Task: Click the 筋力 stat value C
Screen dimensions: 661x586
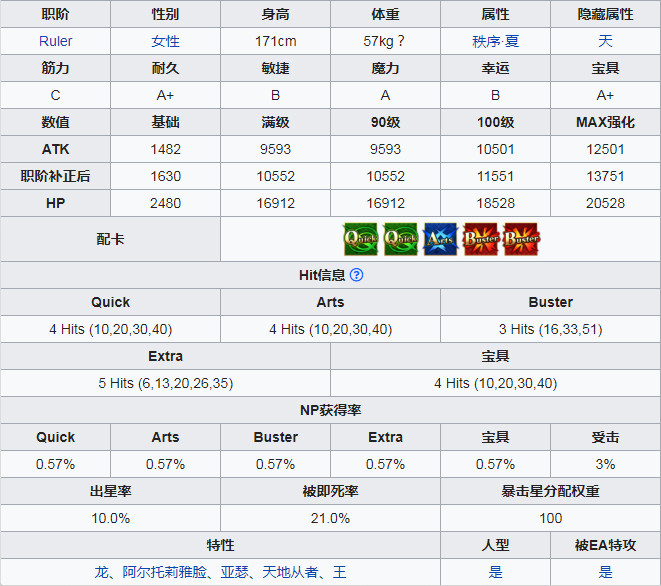Action: tap(55, 95)
